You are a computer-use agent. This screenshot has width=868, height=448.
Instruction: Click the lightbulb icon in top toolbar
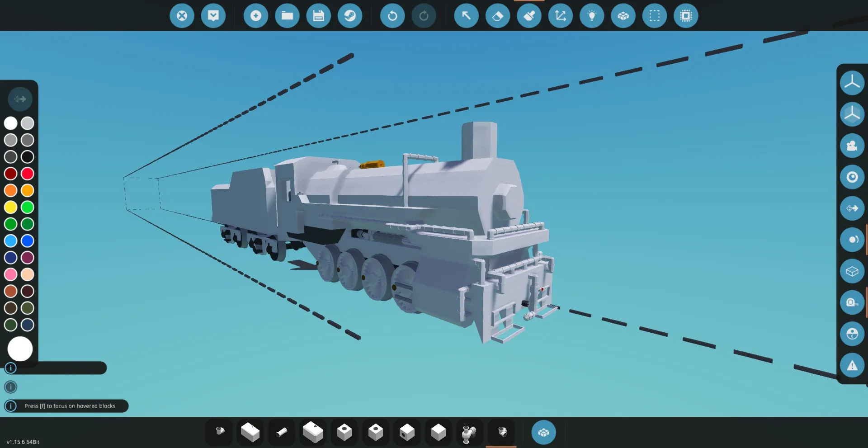click(592, 16)
